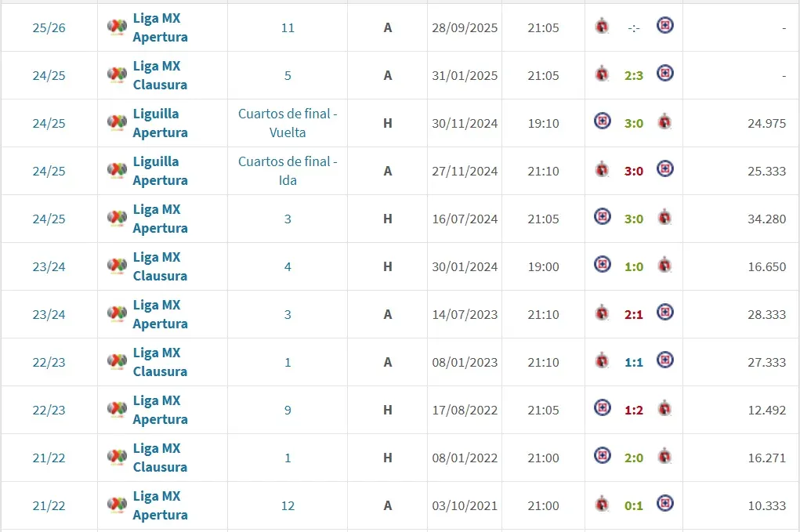Click the Cruz Azul crest in the 1:2 match of 17/08/2022
This screenshot has height=532, width=800.
point(602,409)
